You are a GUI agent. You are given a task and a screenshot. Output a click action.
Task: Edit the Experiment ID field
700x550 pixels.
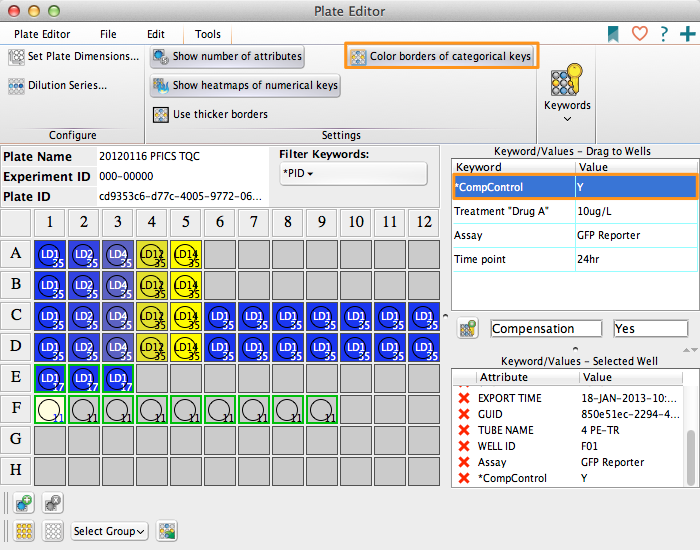[x=182, y=176]
